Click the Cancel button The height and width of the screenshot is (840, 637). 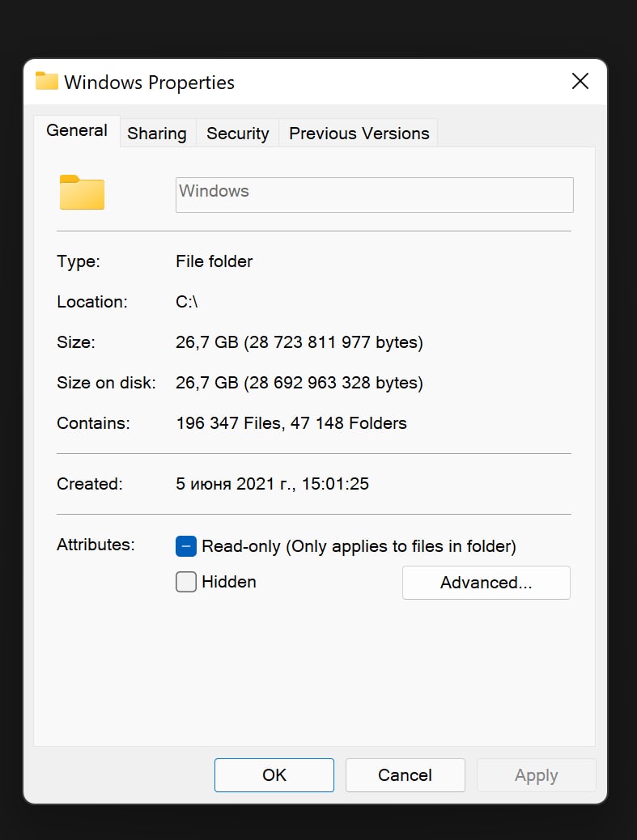tap(405, 775)
